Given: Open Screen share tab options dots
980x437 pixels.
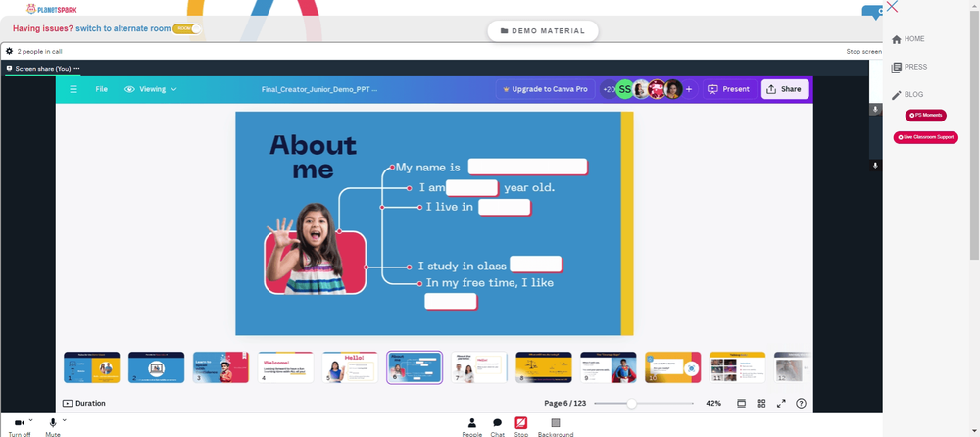Looking at the screenshot, I should tap(76, 69).
